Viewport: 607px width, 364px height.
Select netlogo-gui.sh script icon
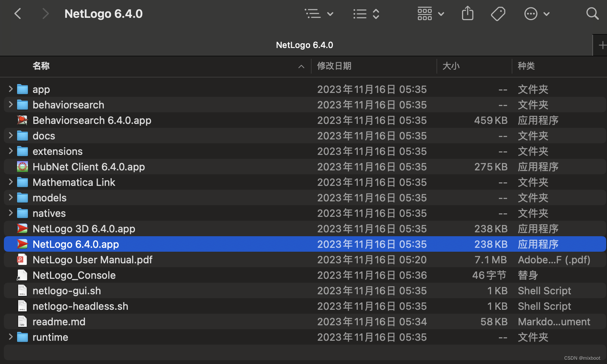coord(22,290)
